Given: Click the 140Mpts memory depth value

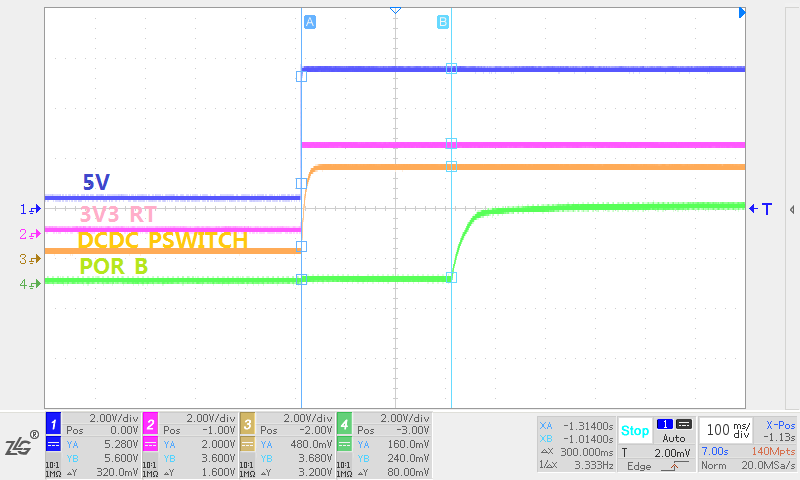Looking at the screenshot, I should click(x=773, y=451).
